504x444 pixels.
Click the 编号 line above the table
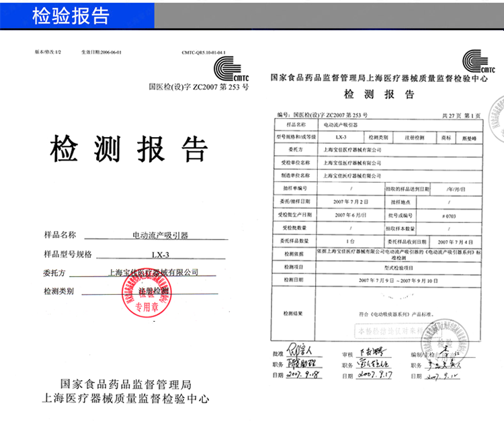(323, 115)
